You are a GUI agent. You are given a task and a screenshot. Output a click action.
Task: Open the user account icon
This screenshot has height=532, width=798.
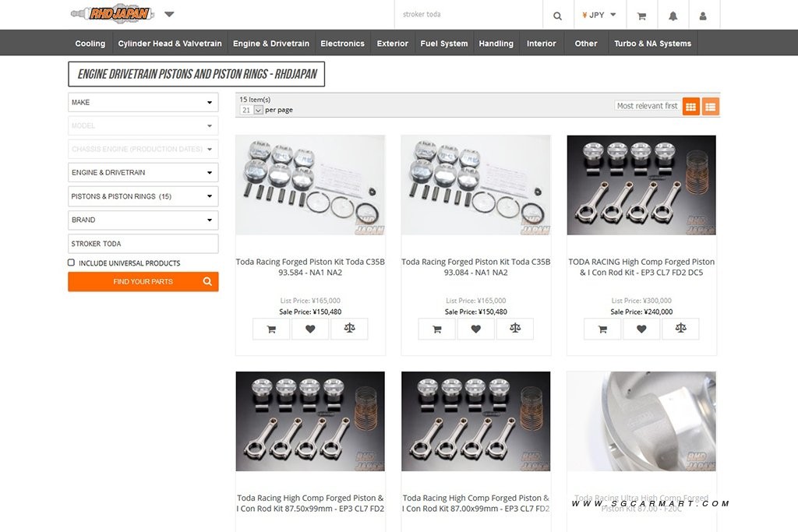703,16
